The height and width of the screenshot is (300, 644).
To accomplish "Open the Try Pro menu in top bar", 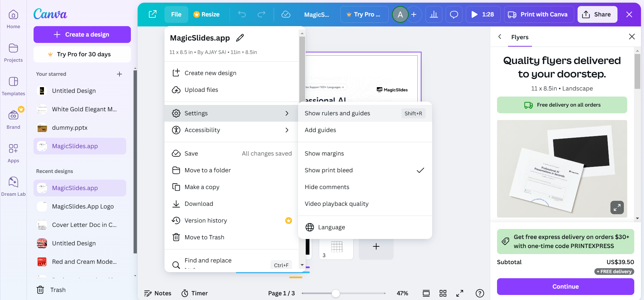I will click(364, 14).
